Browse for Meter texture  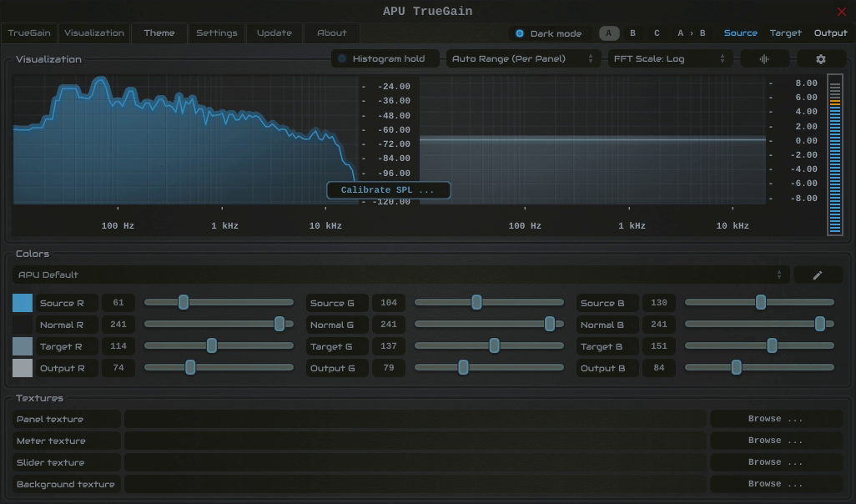click(776, 441)
